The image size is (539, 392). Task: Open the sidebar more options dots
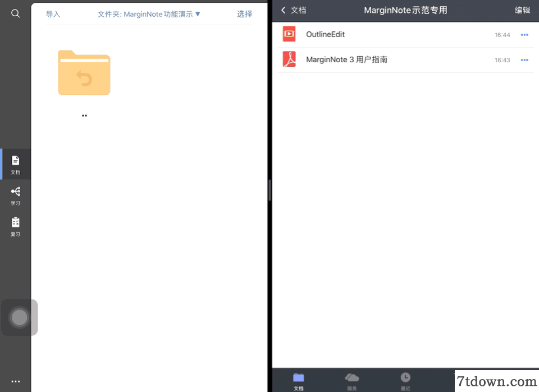(16, 381)
